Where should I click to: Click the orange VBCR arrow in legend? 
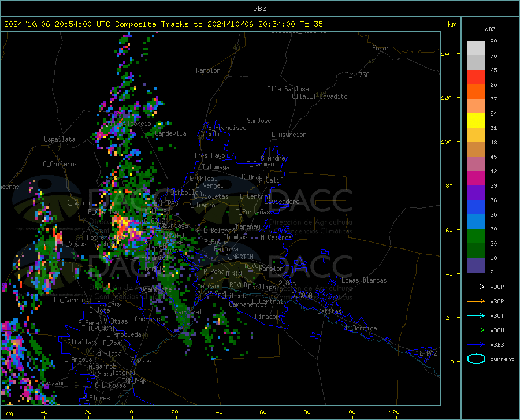(476, 302)
